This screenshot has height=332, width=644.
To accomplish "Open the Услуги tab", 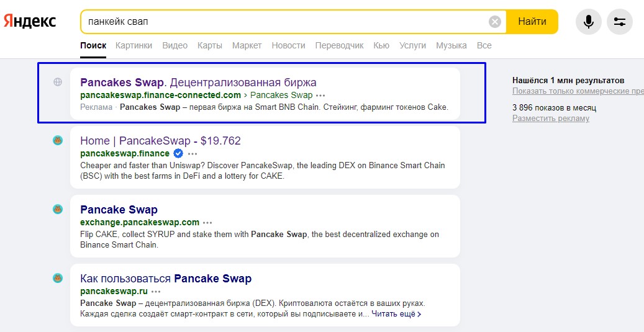I will 412,45.
